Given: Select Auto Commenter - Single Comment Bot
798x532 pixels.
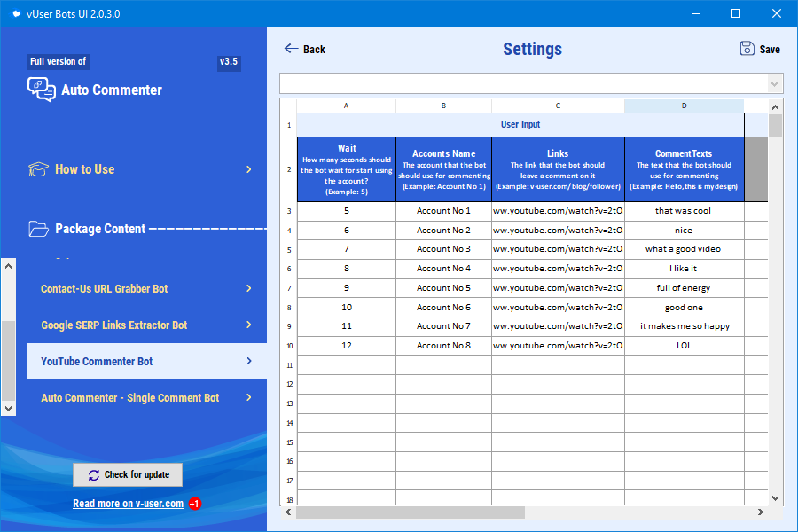Looking at the screenshot, I should pyautogui.click(x=147, y=397).
